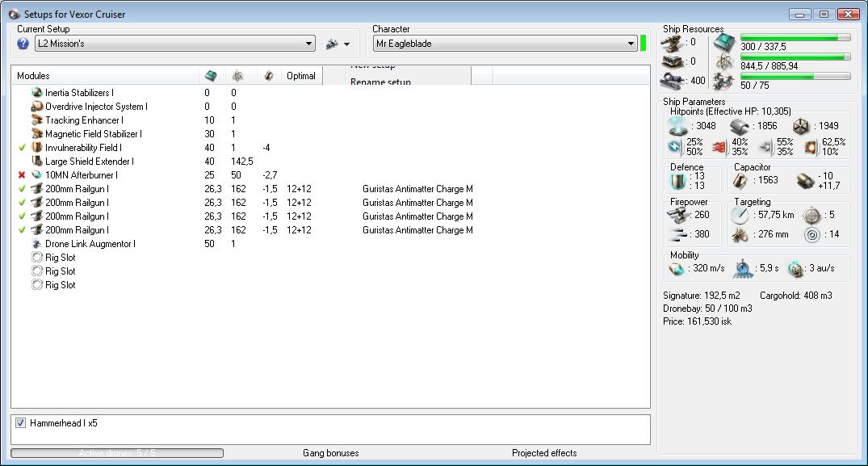Click the setup tools wrench icon
The height and width of the screenshot is (466, 868).
tap(332, 44)
